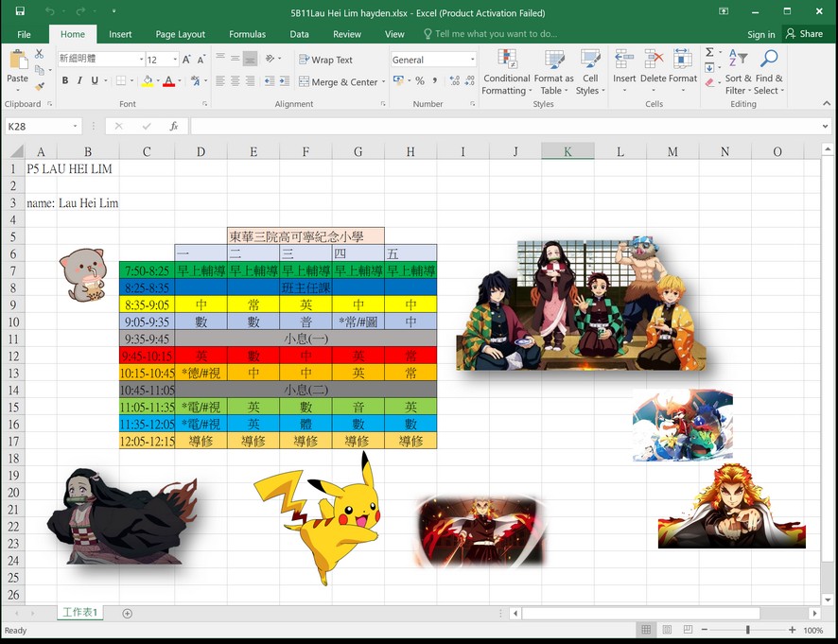Switch to the Page Layout tab

coord(180,34)
